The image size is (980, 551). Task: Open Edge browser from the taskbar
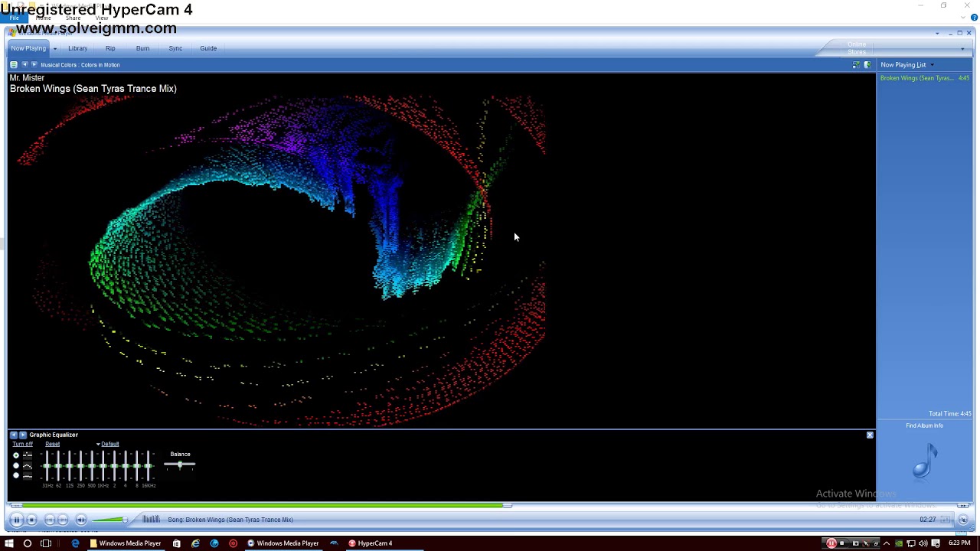75,543
